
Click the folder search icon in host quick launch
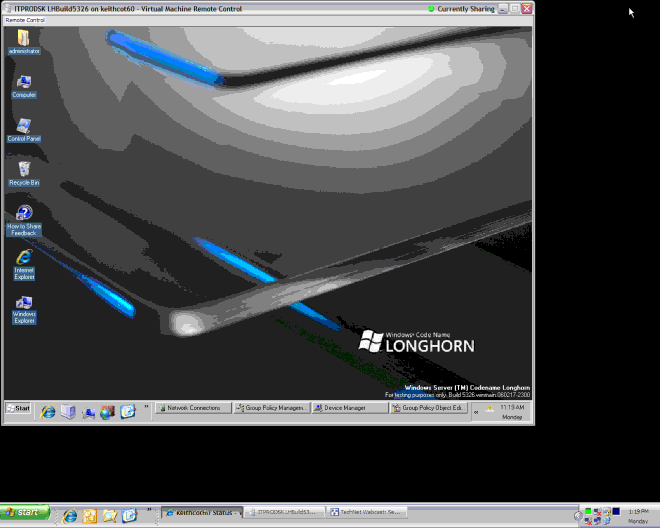coord(110,516)
